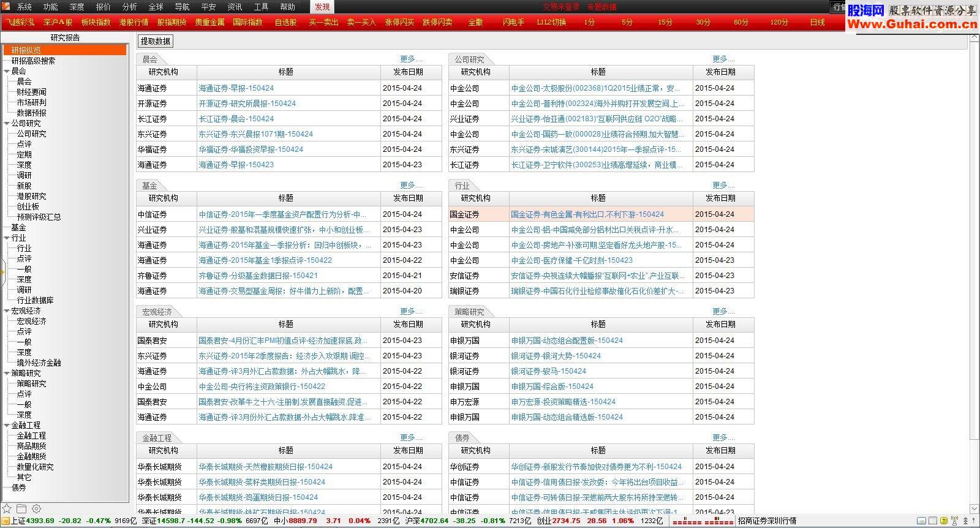Select 数量化研究 in the left tree

(35, 467)
